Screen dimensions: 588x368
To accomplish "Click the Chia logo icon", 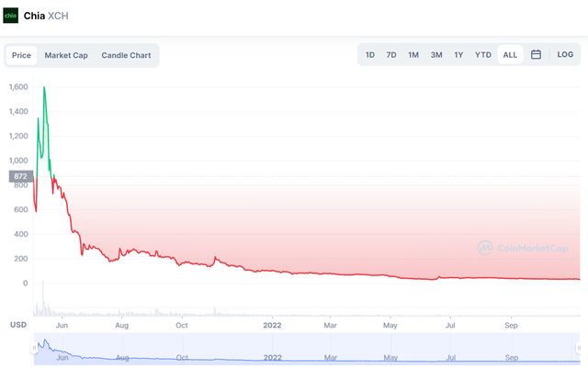I will (10, 16).
